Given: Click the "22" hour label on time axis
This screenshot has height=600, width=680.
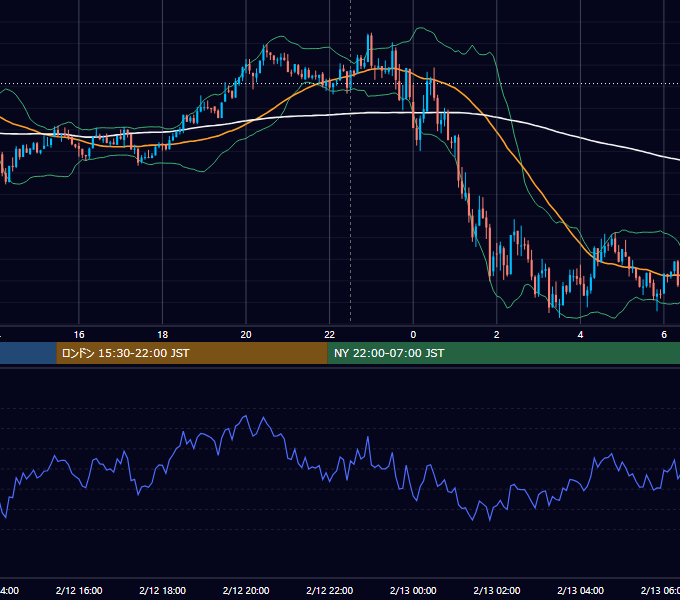Looking at the screenshot, I should click(330, 335).
